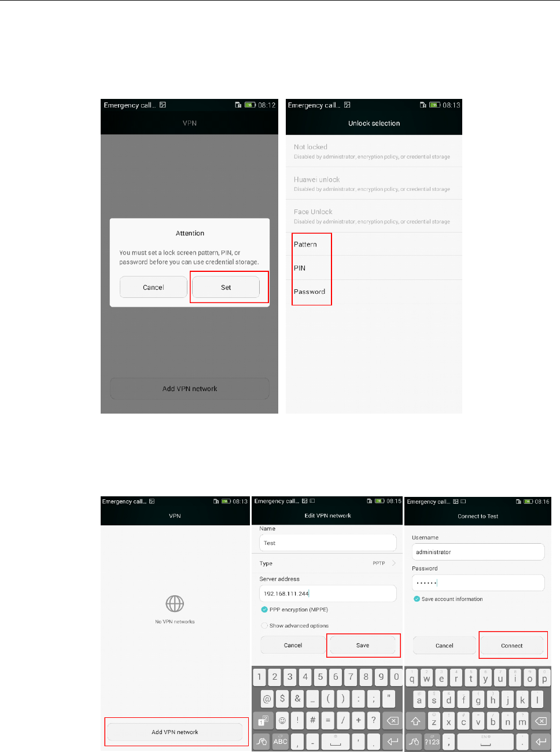Tap Save in the Edit VPN network screen
The width and height of the screenshot is (560, 752).
[x=363, y=645]
